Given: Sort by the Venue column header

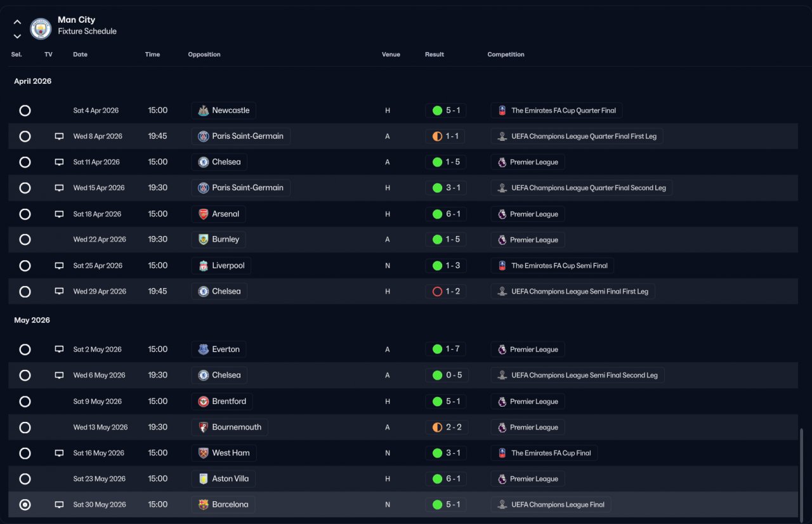Looking at the screenshot, I should tap(391, 55).
